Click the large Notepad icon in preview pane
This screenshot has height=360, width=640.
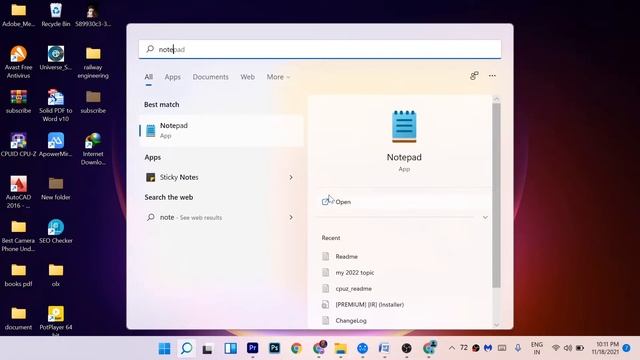(x=404, y=126)
